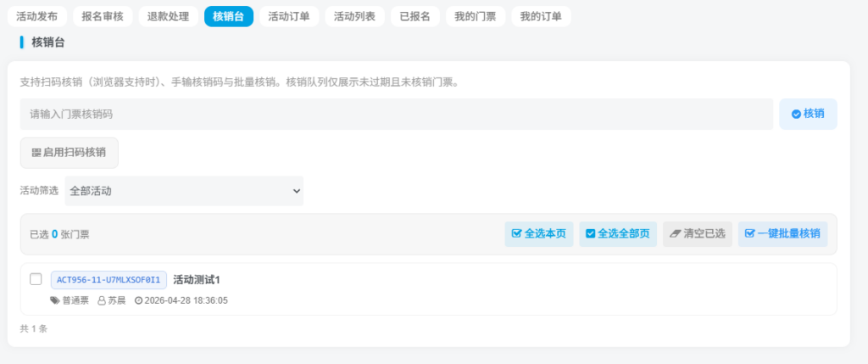Open the 报名审核 tab
868x364 pixels.
click(x=103, y=17)
